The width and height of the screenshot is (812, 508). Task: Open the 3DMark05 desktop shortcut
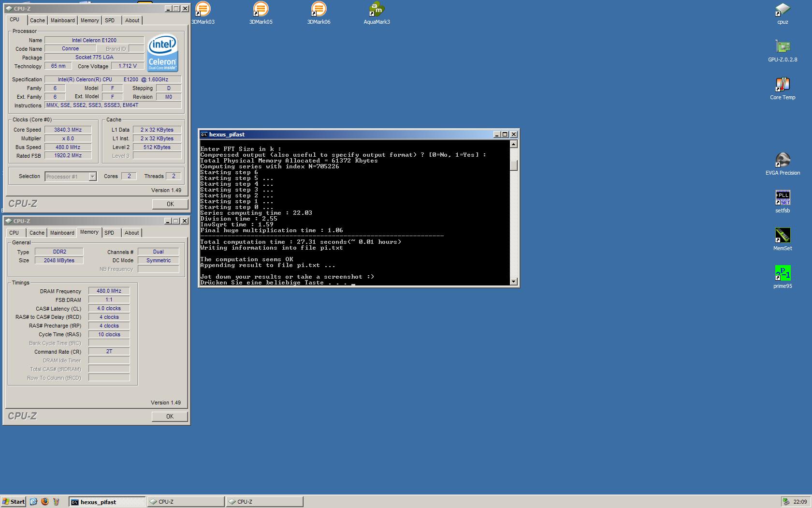[x=261, y=13]
